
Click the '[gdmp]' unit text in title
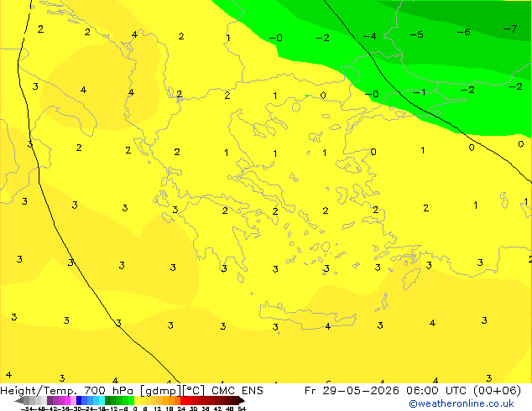click(x=160, y=391)
